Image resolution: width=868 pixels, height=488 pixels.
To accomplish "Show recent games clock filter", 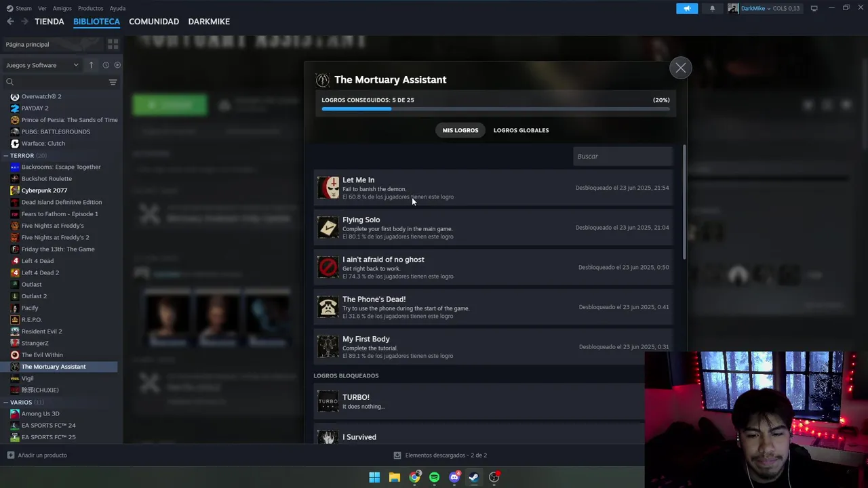I will tap(106, 65).
